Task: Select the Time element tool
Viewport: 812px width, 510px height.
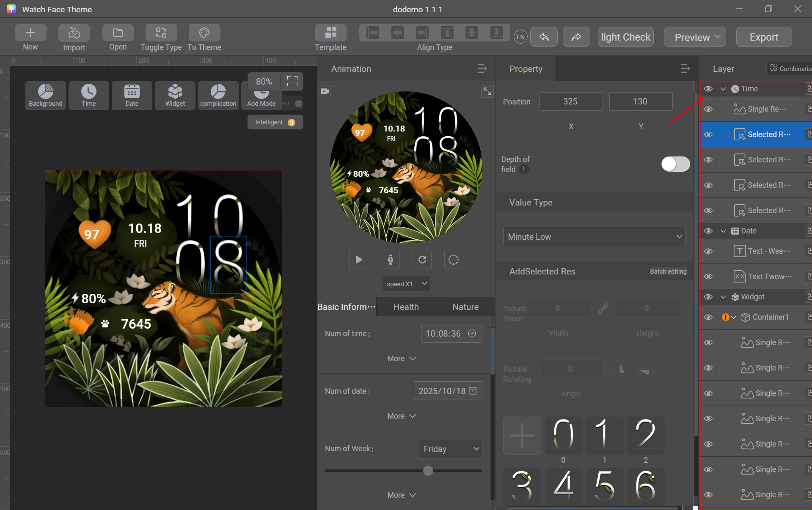Action: coord(88,95)
